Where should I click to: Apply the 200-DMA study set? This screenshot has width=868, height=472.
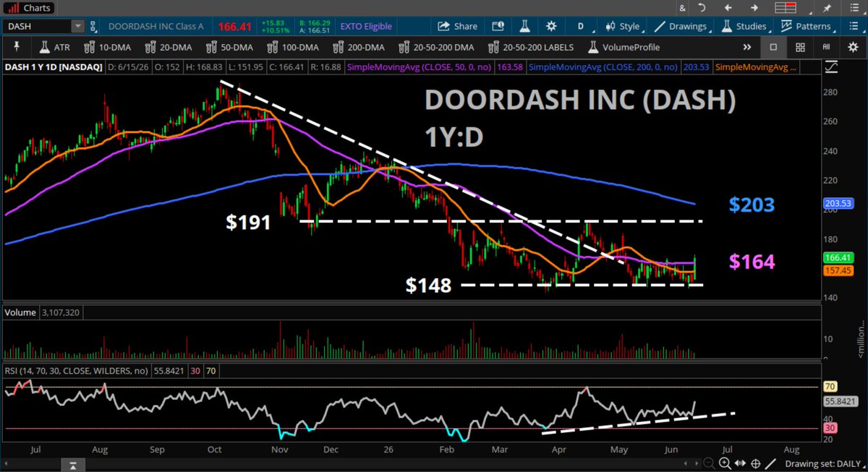click(x=359, y=47)
